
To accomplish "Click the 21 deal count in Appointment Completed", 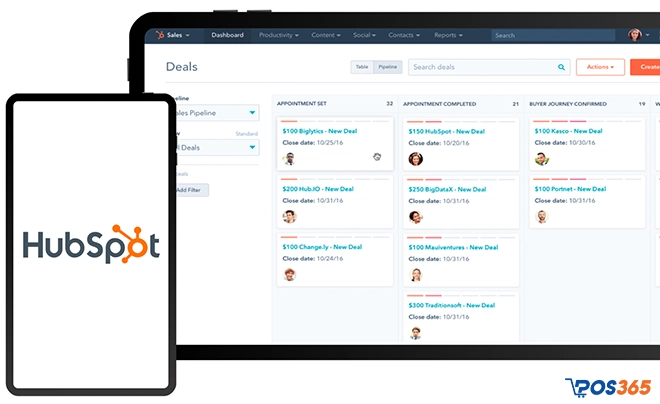I will coord(515,104).
